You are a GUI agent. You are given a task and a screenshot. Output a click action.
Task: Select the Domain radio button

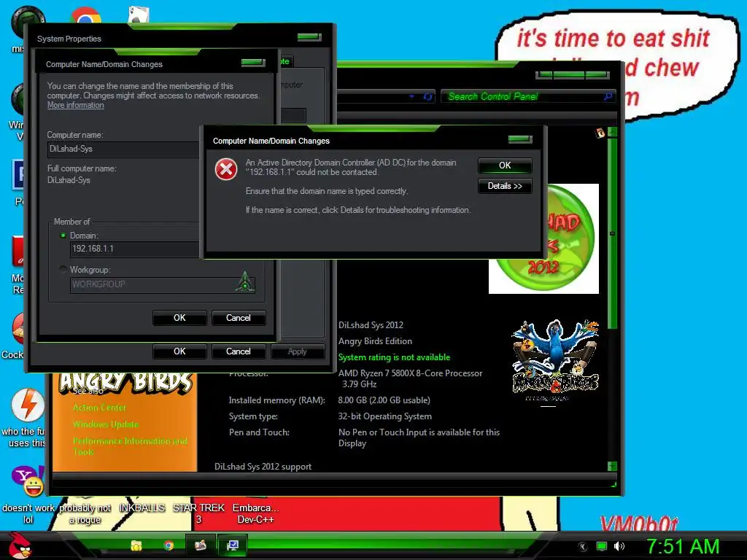(x=63, y=236)
